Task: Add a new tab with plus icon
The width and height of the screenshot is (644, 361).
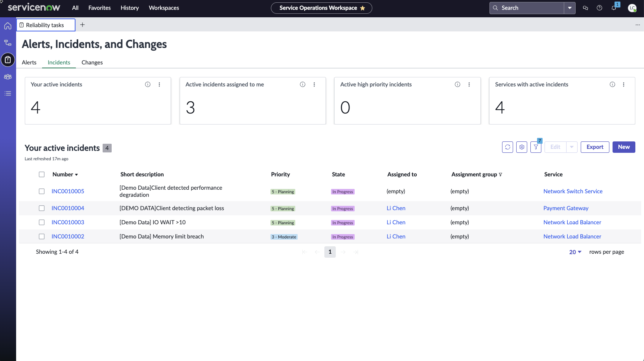Action: pos(83,25)
